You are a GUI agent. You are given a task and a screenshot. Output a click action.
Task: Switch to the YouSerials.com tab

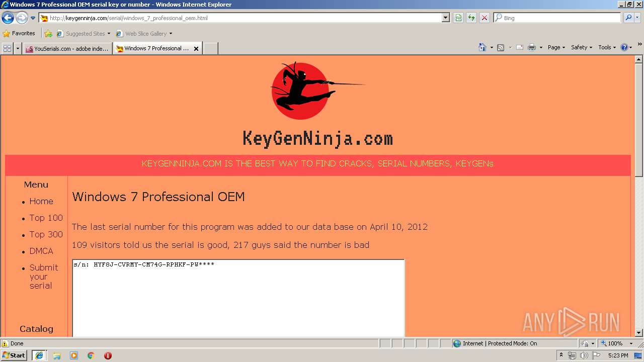point(67,49)
